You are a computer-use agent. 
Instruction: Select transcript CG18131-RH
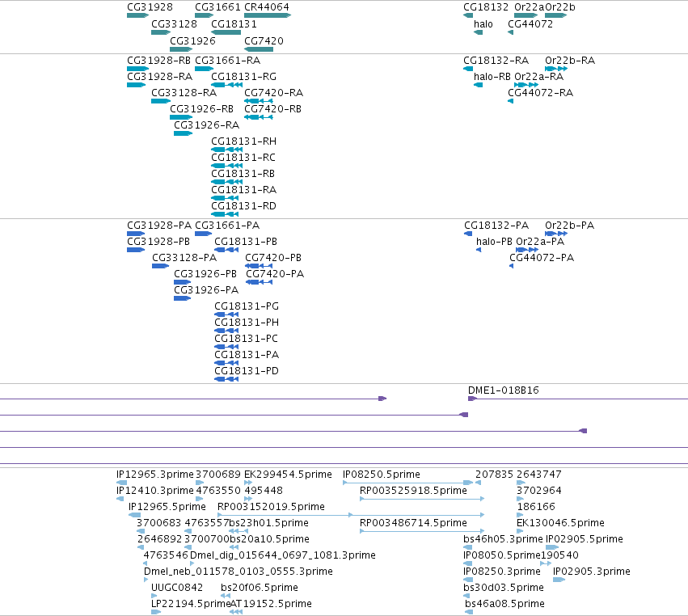(244, 141)
